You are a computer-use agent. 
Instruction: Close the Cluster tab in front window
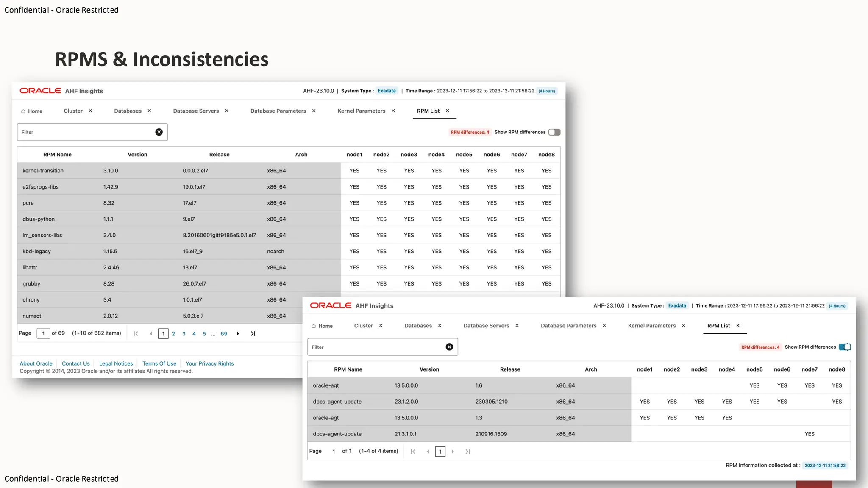pos(381,326)
